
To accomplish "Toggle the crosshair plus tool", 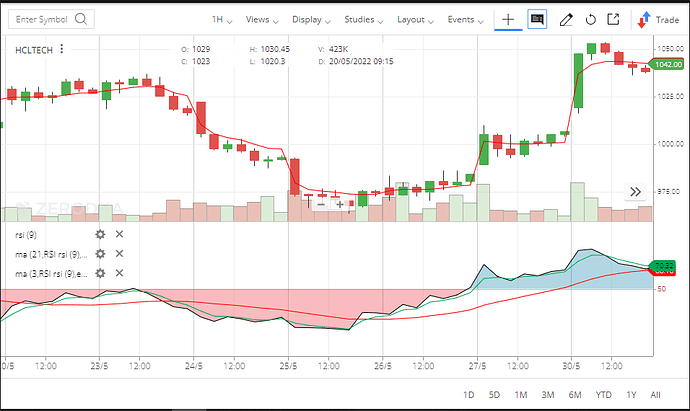I will click(x=508, y=19).
